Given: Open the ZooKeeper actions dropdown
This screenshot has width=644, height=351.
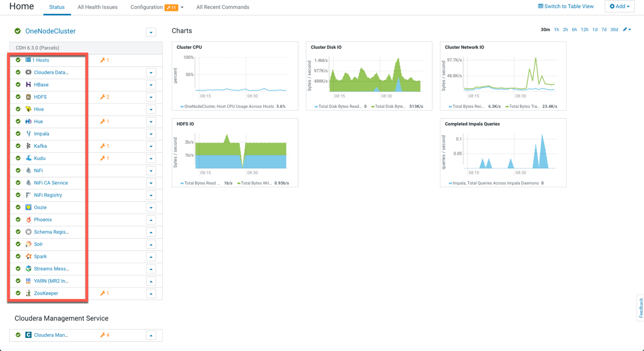Looking at the screenshot, I should (x=151, y=294).
